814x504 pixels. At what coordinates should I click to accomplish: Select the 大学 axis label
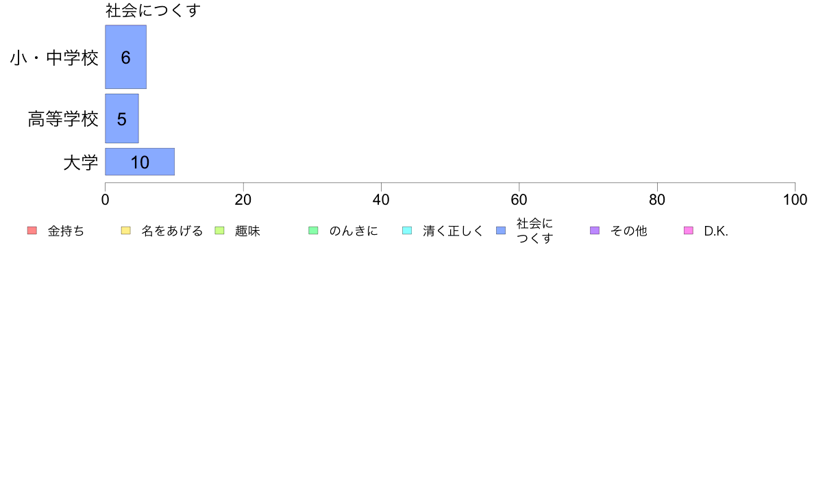[x=80, y=162]
